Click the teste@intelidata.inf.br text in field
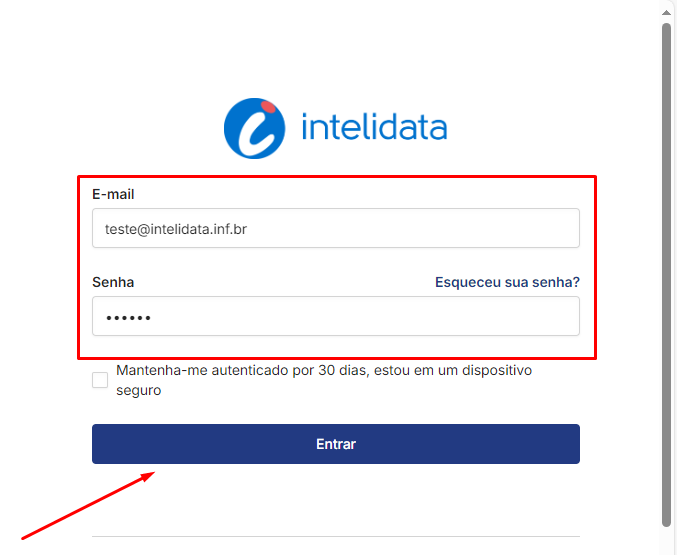 [x=176, y=229]
